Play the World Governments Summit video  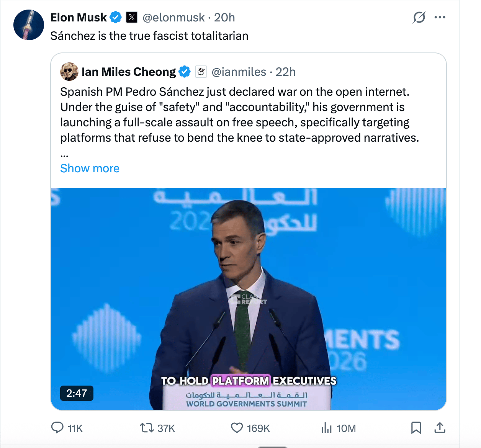point(249,299)
